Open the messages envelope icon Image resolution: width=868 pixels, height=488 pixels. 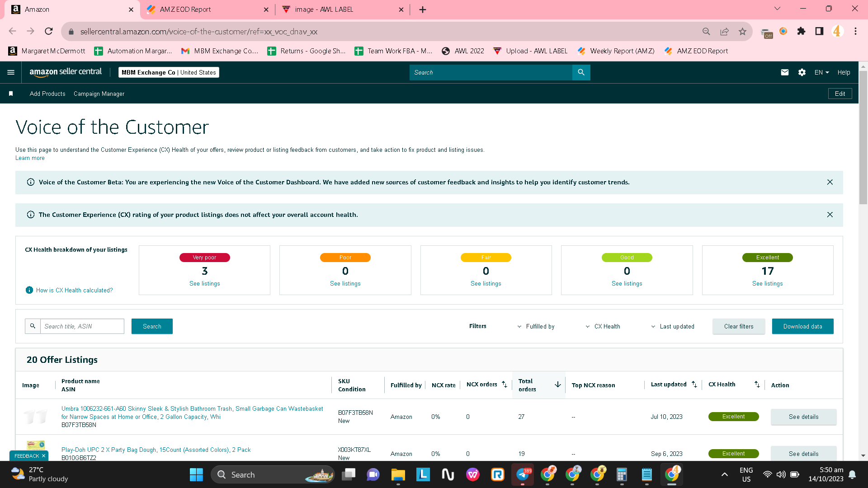click(785, 72)
